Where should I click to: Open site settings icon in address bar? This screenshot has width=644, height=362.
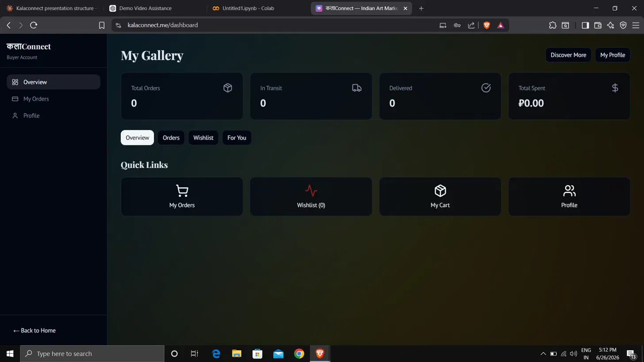[x=118, y=25]
